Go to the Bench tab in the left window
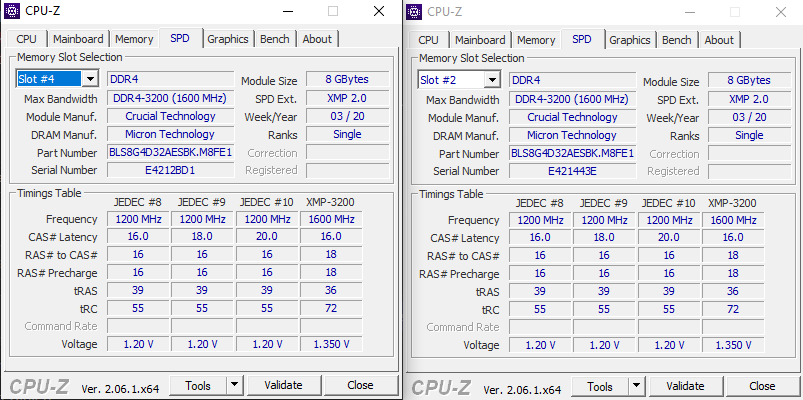803x400 pixels. [275, 39]
